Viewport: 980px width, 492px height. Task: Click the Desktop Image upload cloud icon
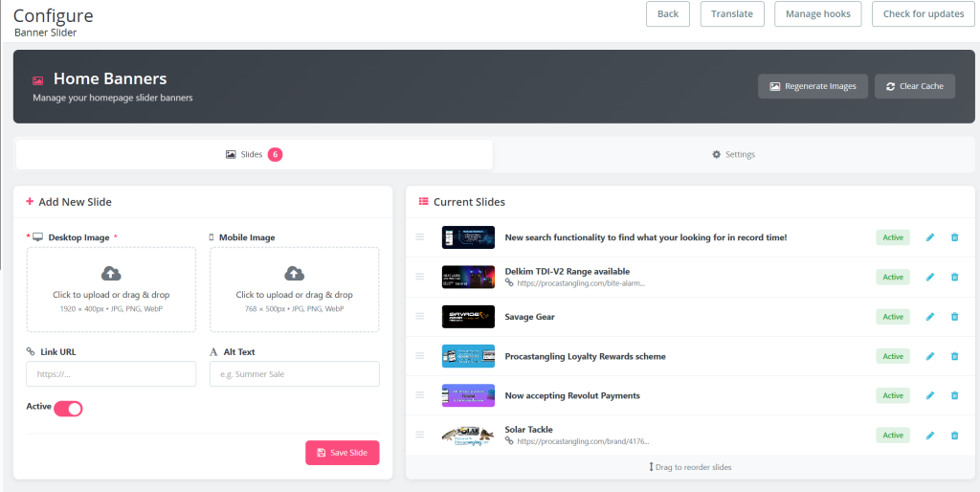pyautogui.click(x=111, y=273)
